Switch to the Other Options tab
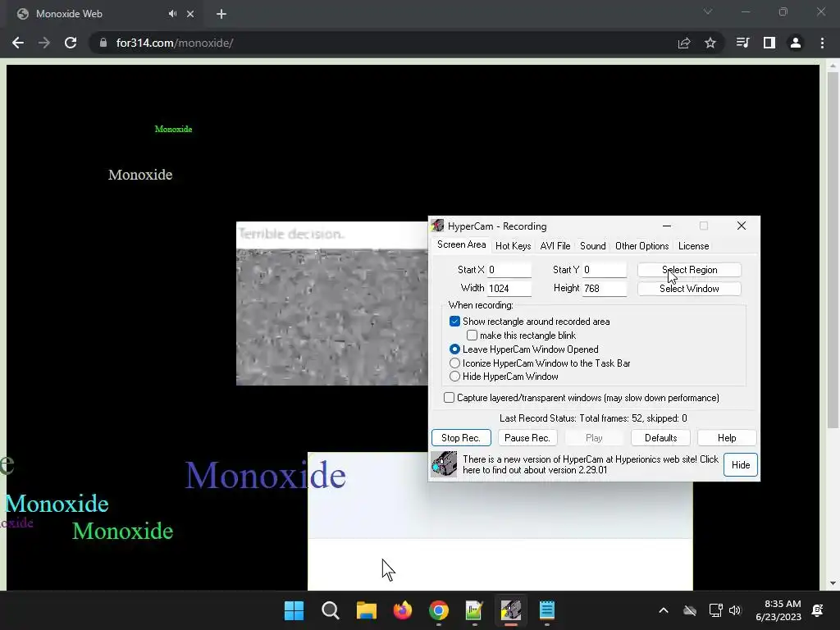The height and width of the screenshot is (630, 840). pos(641,246)
